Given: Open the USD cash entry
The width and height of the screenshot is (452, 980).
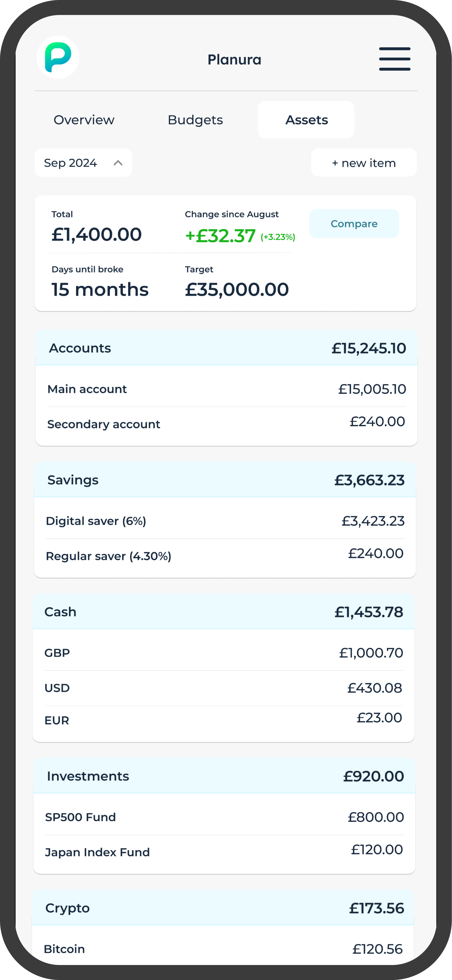Looking at the screenshot, I should point(224,688).
